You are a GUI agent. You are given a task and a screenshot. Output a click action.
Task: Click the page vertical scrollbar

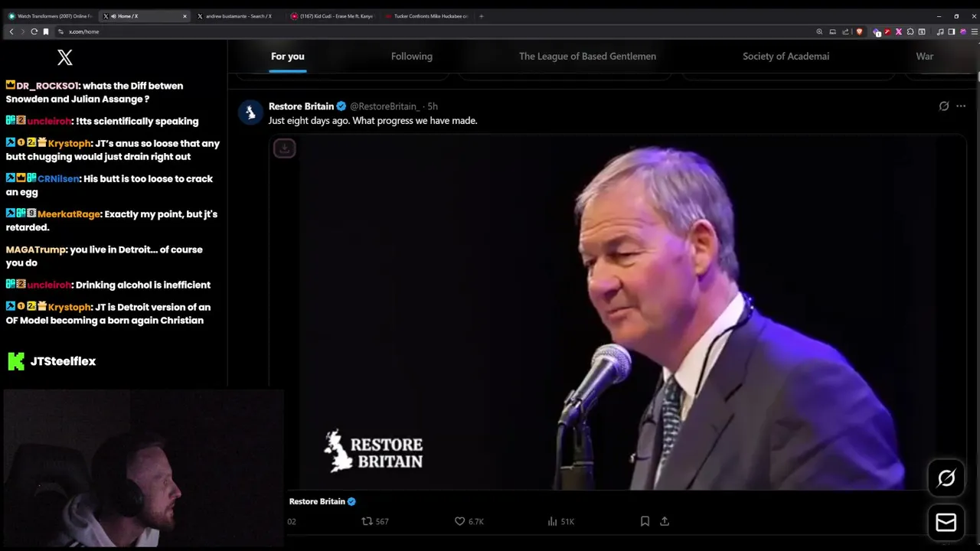pos(978,77)
